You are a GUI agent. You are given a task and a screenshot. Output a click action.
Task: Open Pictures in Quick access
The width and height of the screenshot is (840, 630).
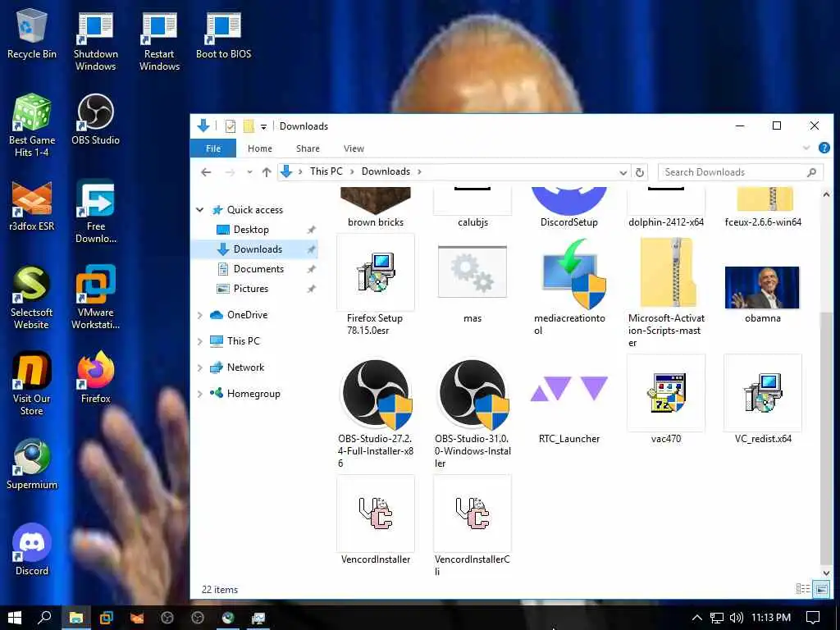[x=251, y=289]
